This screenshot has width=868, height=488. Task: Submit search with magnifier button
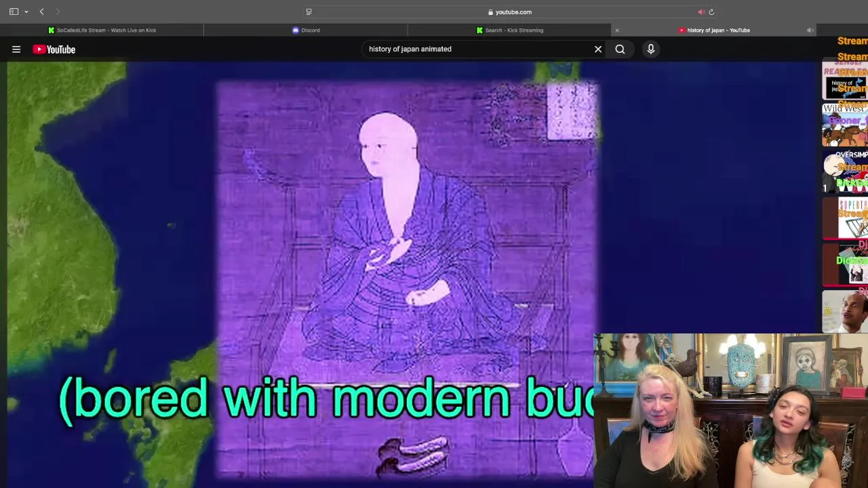pyautogui.click(x=620, y=49)
